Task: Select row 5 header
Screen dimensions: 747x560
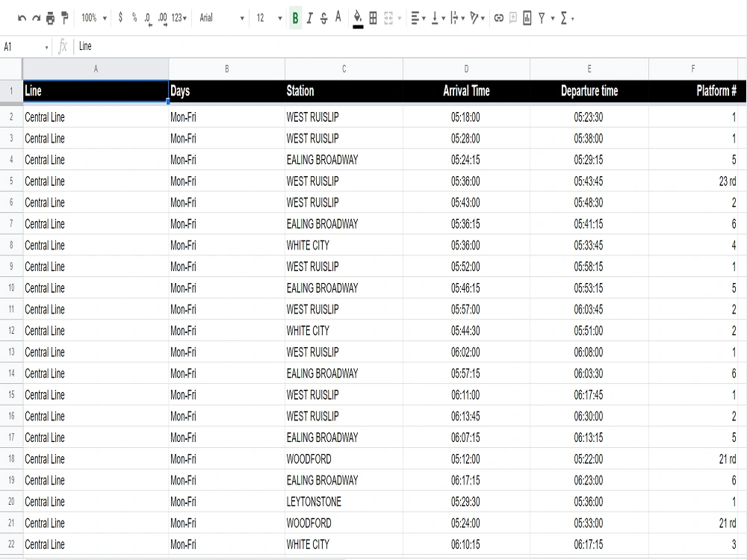Action: (11, 181)
